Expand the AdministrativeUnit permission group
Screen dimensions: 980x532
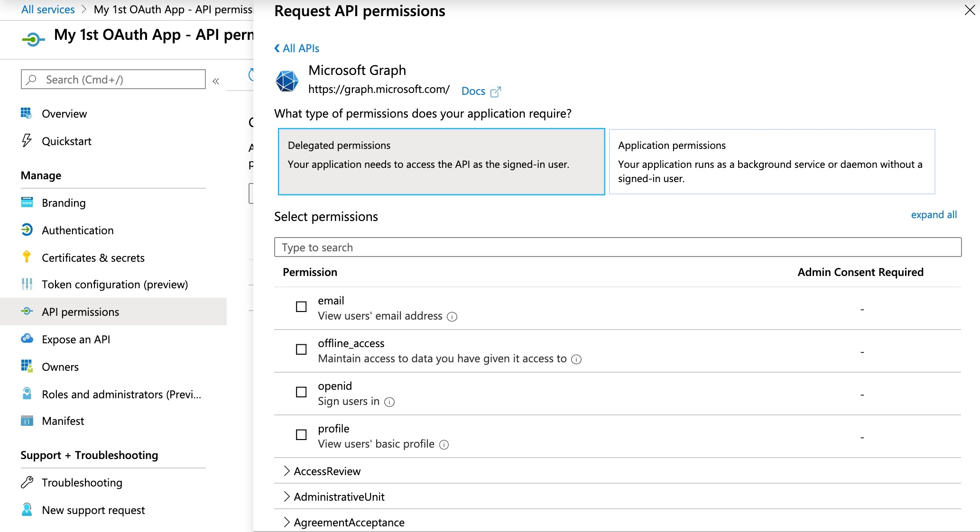[x=287, y=496]
